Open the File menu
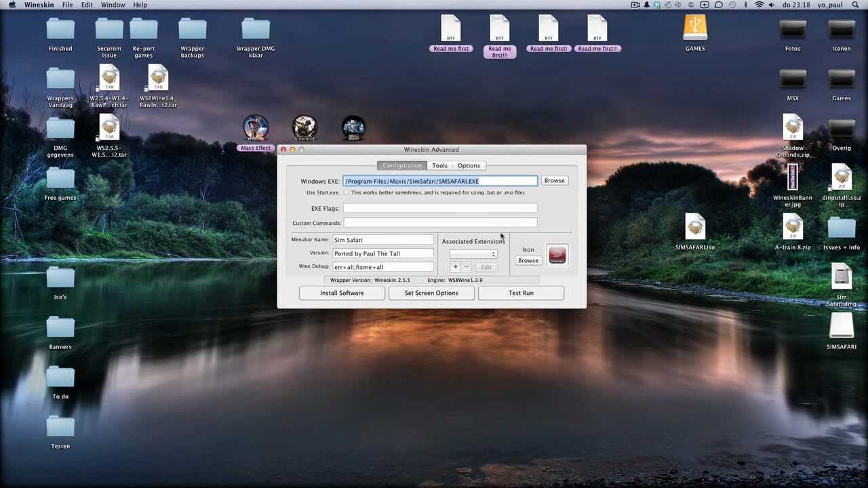 pos(68,5)
